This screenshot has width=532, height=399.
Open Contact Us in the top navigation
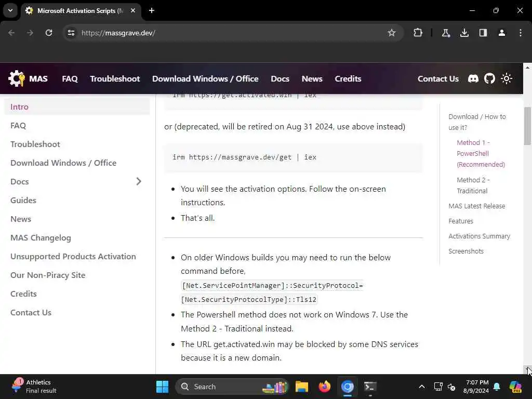click(x=438, y=79)
